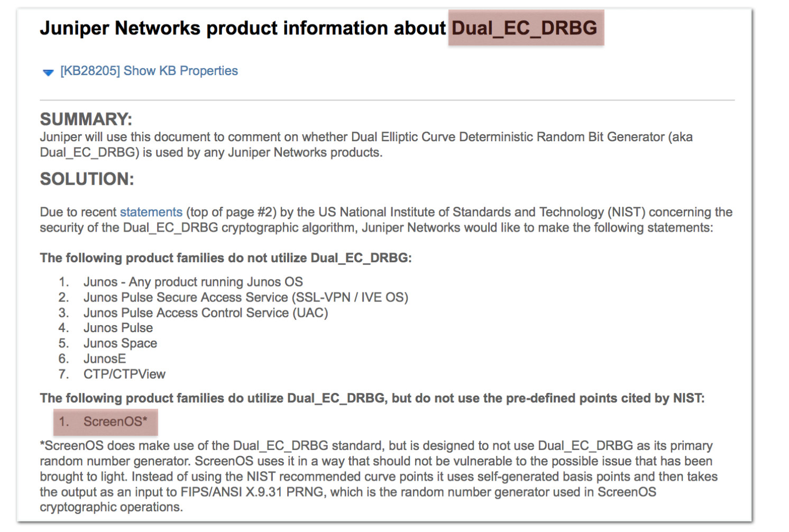
Task: Click the Junos Pulse Access Control Service (UAC) item
Action: [205, 313]
